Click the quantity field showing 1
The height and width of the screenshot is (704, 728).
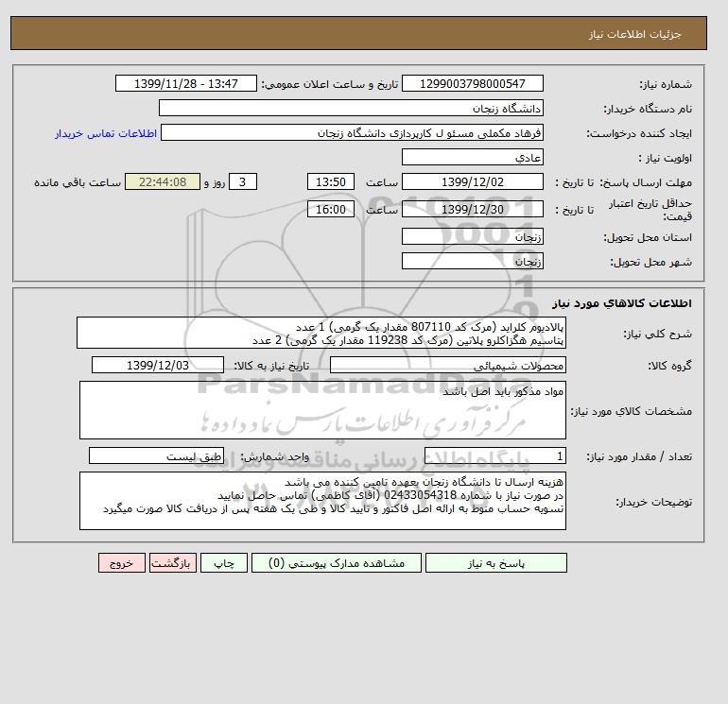(494, 455)
